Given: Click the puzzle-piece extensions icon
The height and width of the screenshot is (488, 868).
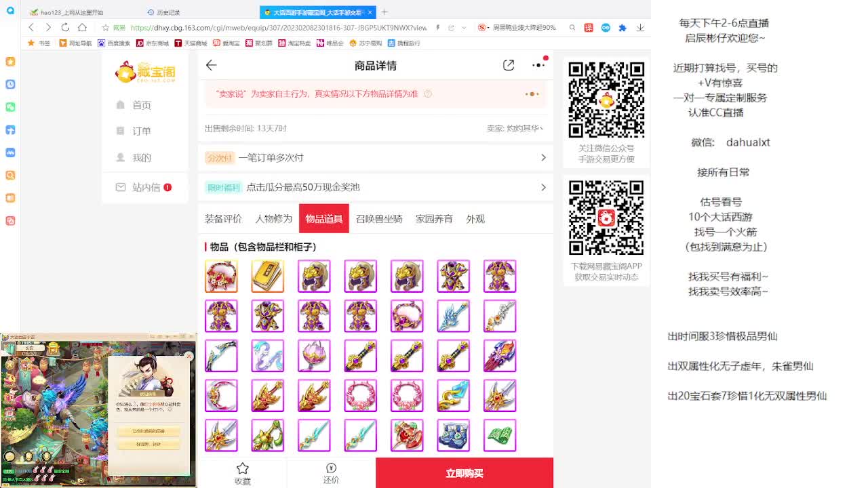Looking at the screenshot, I should click(623, 28).
